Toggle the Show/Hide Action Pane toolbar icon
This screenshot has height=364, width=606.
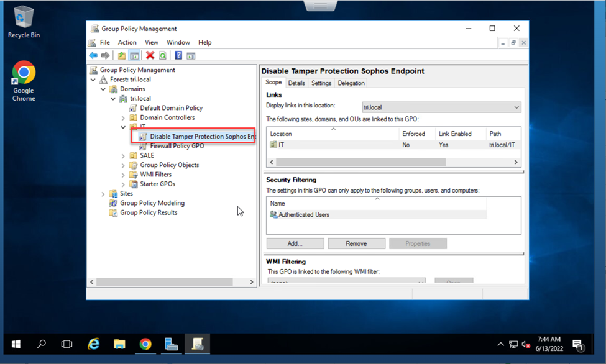(191, 56)
